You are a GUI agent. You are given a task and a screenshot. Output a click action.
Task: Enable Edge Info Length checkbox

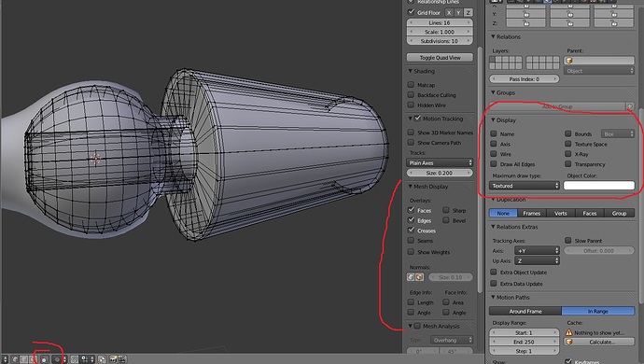coord(411,302)
